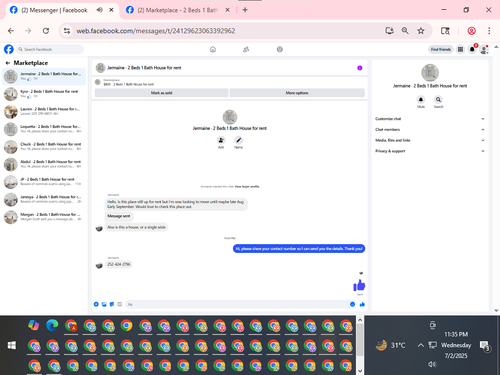Launch Copilot from taskbar
This screenshot has height=375, width=500.
34,325
